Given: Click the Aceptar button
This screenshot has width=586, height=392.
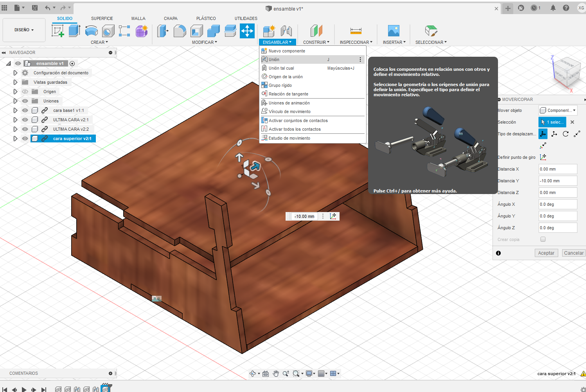Looking at the screenshot, I should pyautogui.click(x=546, y=253).
